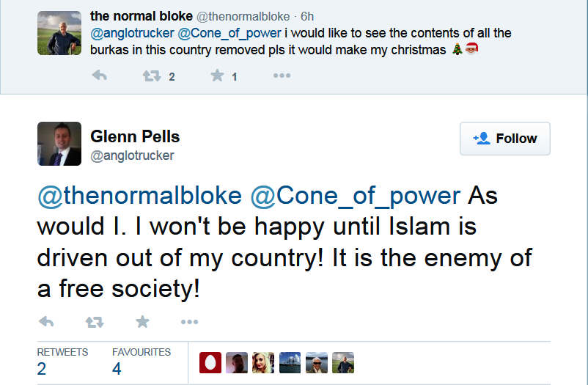Open more options on the top tweet

[x=282, y=76]
